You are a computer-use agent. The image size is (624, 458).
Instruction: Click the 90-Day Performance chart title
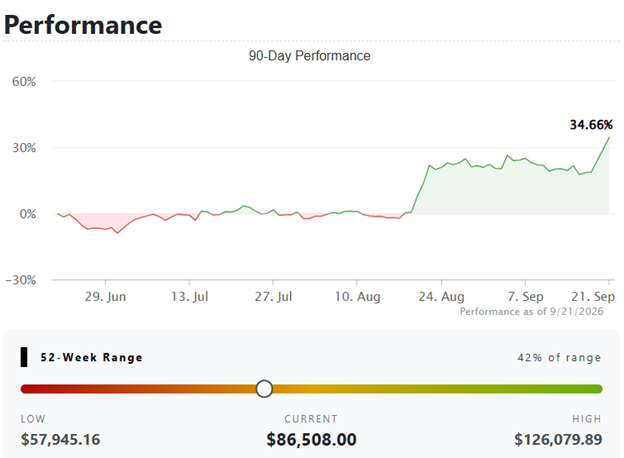309,56
